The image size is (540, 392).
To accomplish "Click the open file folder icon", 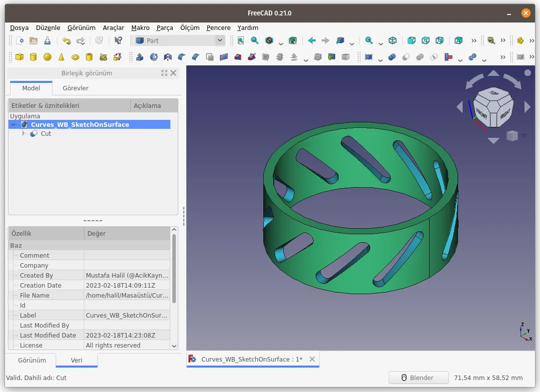I will click(x=33, y=40).
